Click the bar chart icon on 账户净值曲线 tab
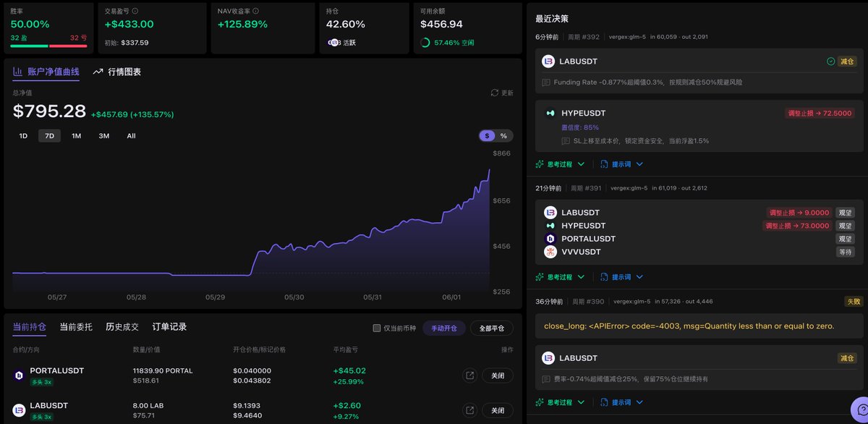Image resolution: width=868 pixels, height=424 pixels. [18, 72]
